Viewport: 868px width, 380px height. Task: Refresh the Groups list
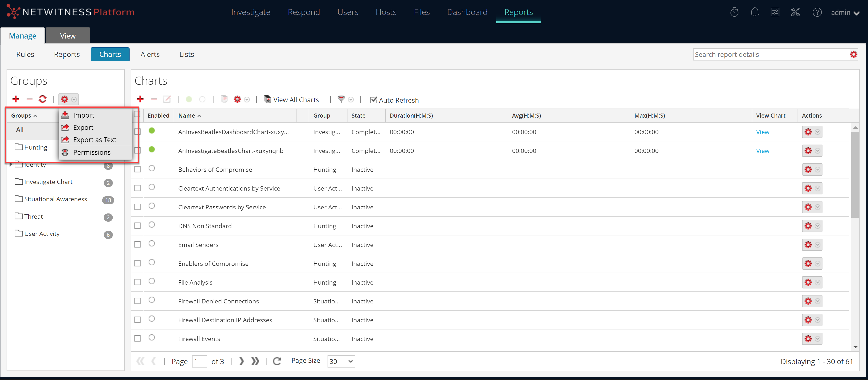click(42, 99)
